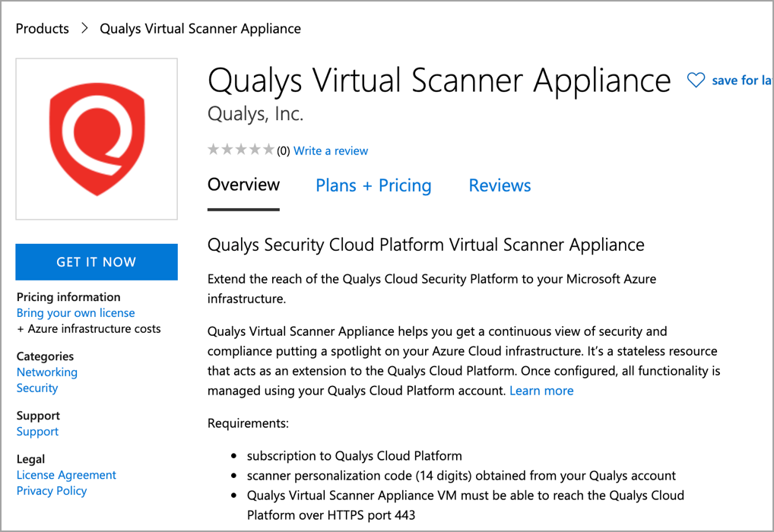774x532 pixels.
Task: Click the breadcrumb chevron separator
Action: pos(84,29)
